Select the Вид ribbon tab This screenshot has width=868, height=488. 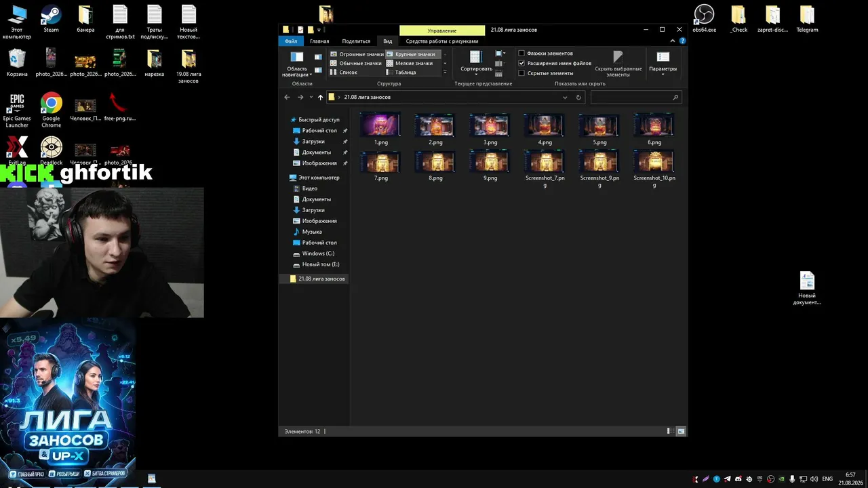(388, 41)
